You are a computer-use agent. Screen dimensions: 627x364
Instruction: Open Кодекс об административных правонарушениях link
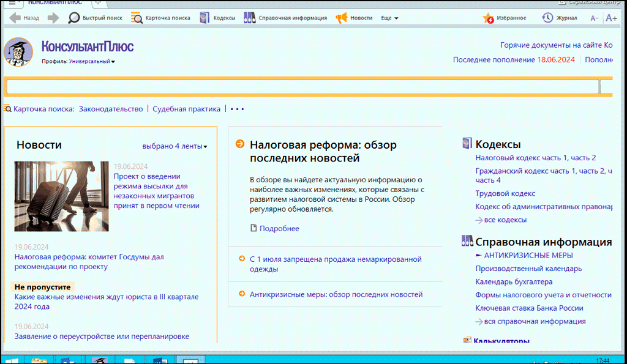pyautogui.click(x=544, y=207)
